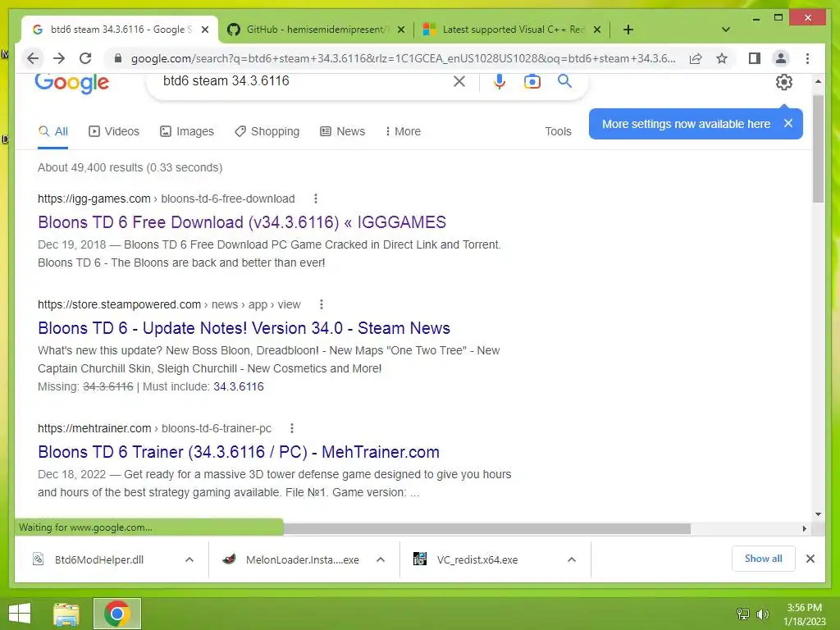Select the Shopping results tab
Viewport: 840px width, 630px height.
267,131
